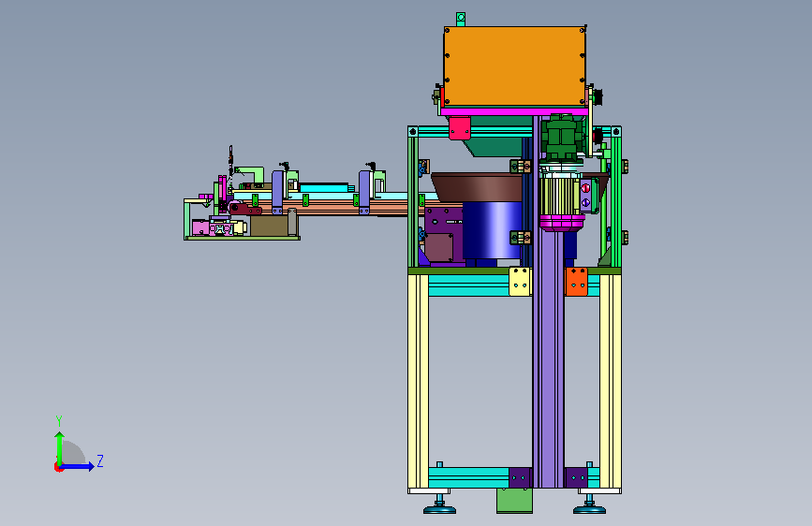
Task: Select the green gearbox beside the hopper
Action: point(562,138)
